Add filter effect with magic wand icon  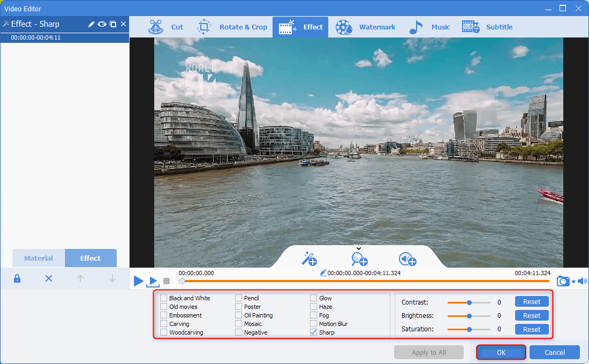(x=309, y=259)
